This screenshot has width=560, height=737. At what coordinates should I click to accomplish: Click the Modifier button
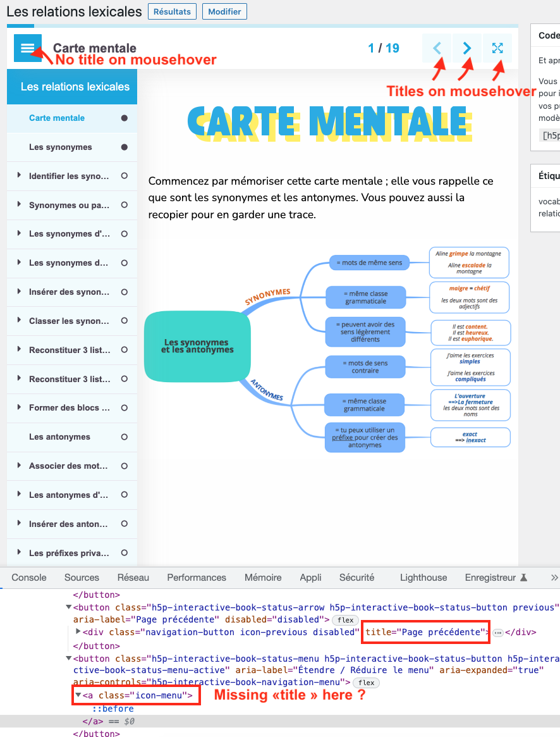[x=224, y=12]
